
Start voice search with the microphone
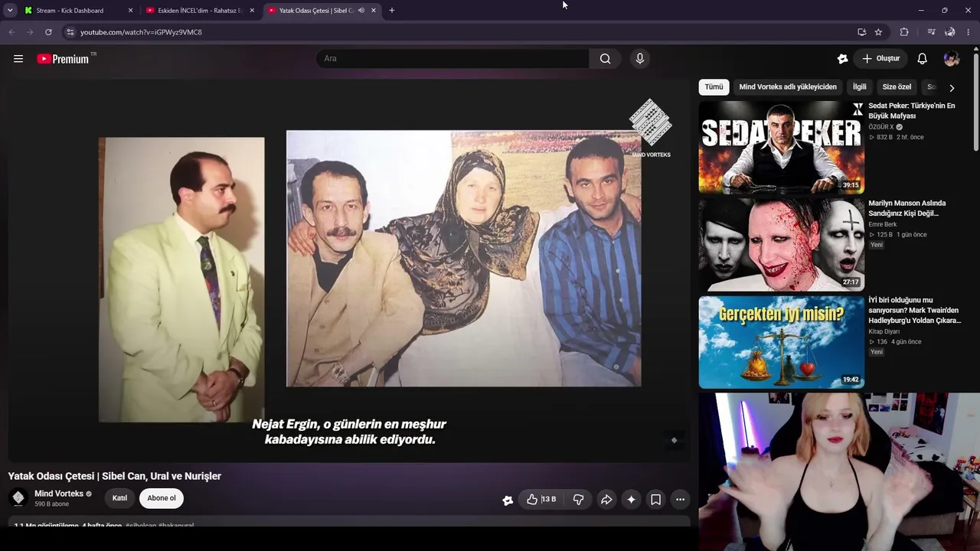tap(640, 59)
